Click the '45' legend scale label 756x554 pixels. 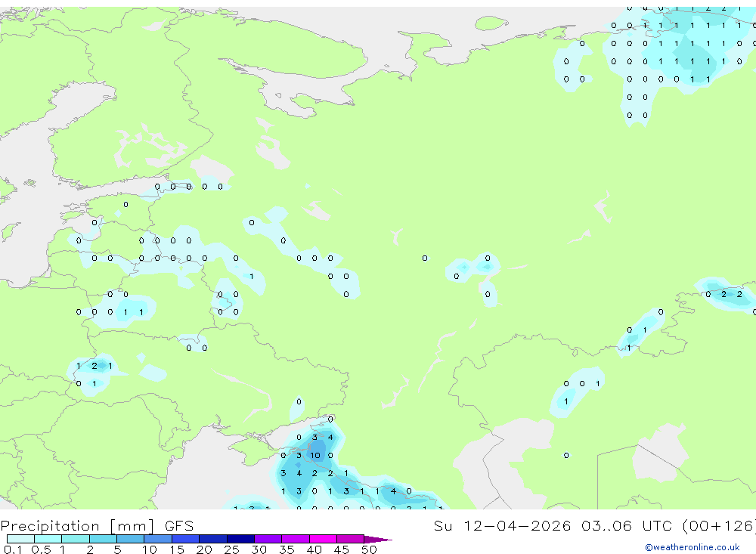[x=342, y=549]
